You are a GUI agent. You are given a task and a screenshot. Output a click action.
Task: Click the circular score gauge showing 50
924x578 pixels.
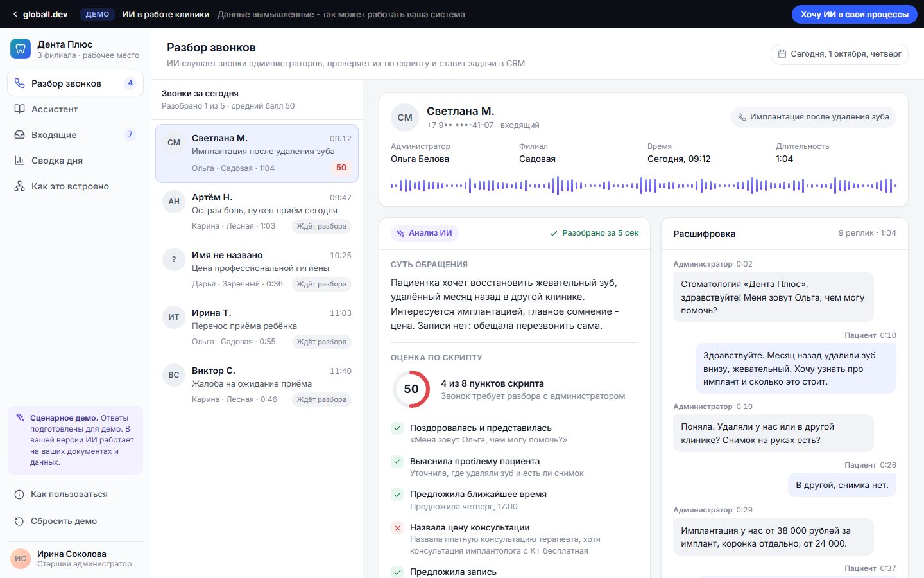411,389
